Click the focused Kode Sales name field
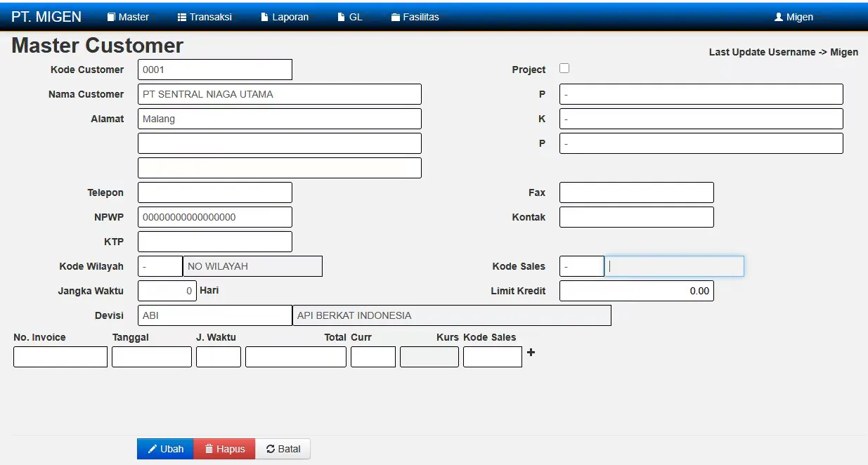 [675, 266]
